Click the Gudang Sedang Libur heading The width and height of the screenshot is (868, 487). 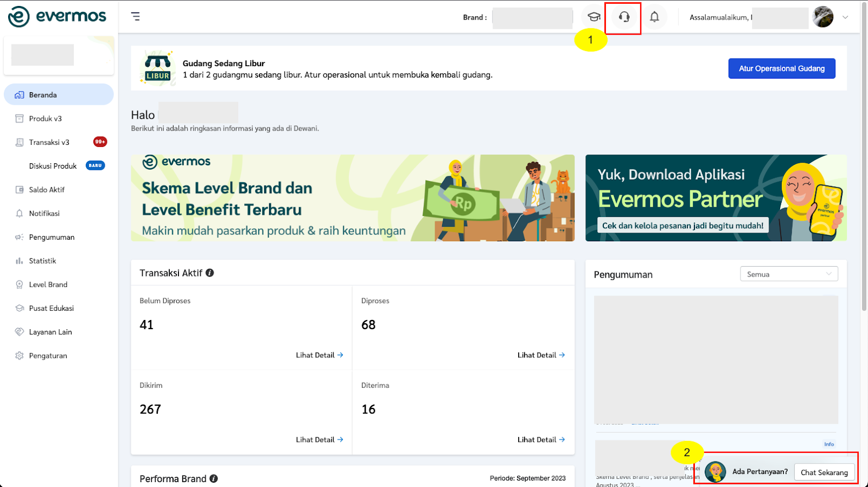click(x=224, y=63)
